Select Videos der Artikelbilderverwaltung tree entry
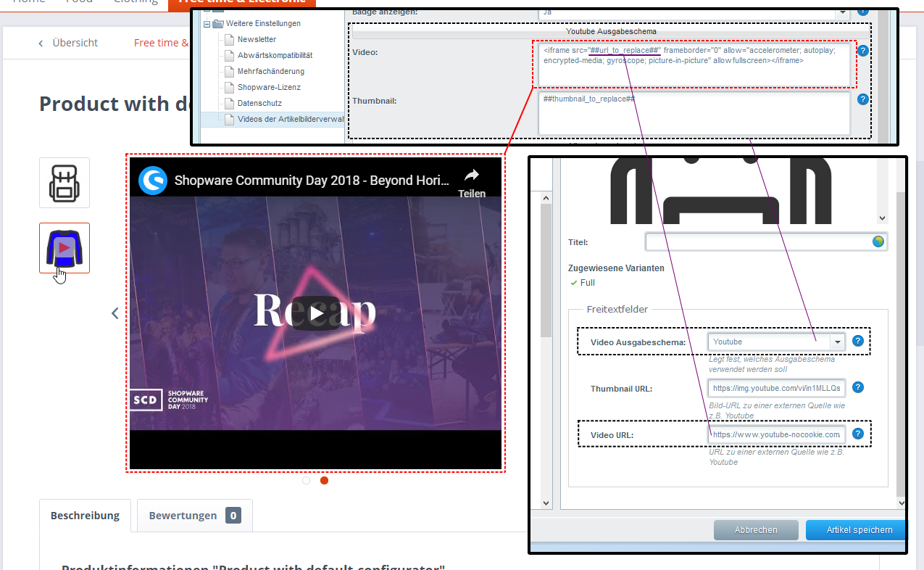The image size is (924, 570). pyautogui.click(x=291, y=119)
